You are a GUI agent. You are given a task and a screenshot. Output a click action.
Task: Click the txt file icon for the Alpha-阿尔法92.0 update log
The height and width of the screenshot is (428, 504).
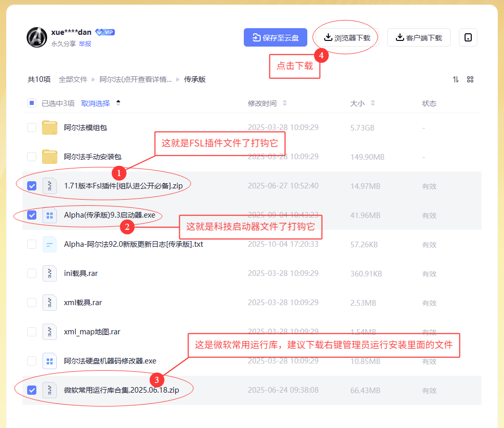pos(50,245)
